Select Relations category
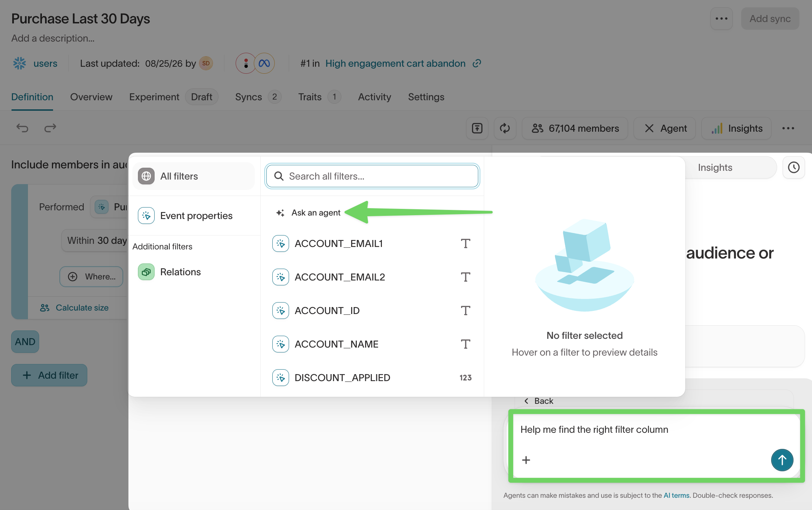 tap(194, 272)
